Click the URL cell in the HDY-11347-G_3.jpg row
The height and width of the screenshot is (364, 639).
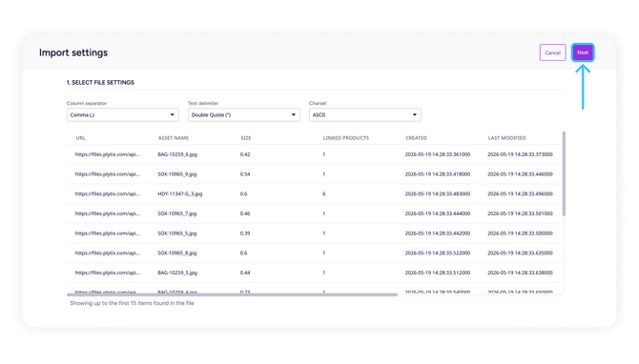tap(107, 193)
